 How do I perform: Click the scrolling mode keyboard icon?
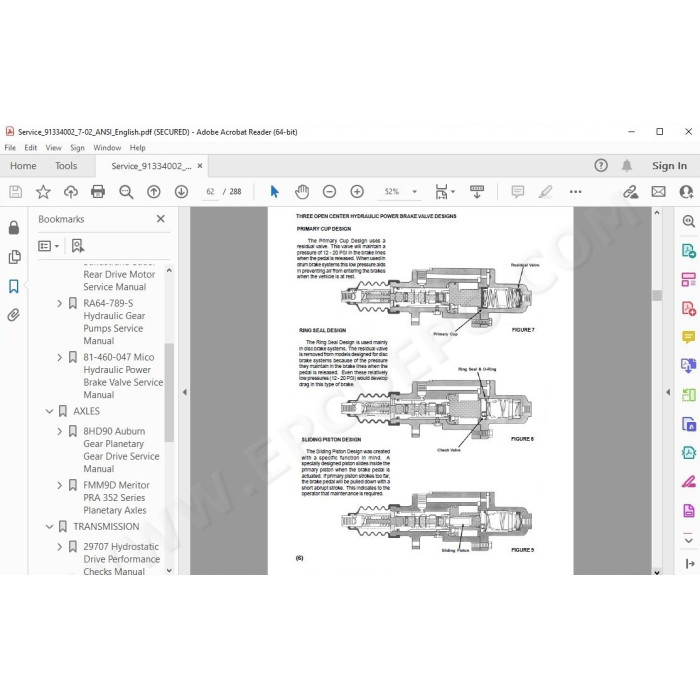pyautogui.click(x=477, y=192)
